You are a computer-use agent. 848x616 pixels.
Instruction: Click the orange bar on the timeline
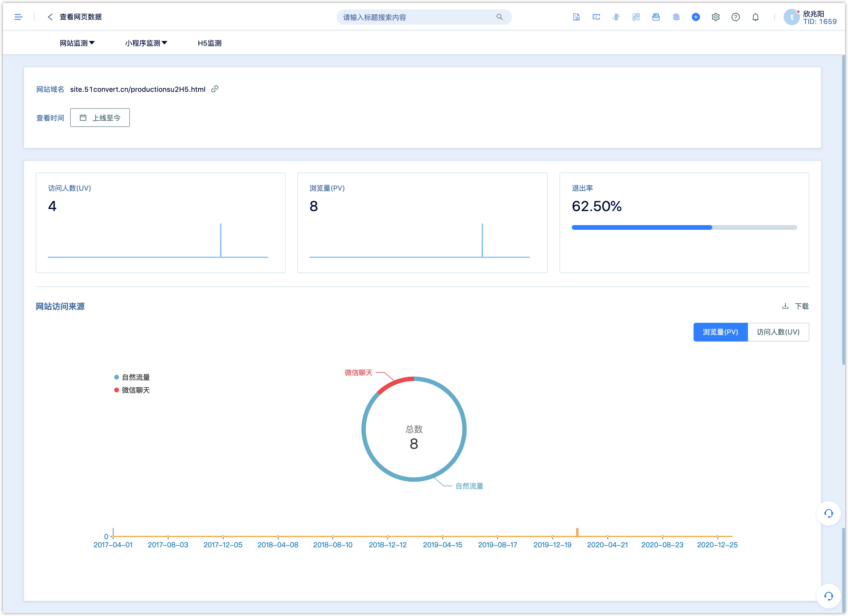(577, 532)
